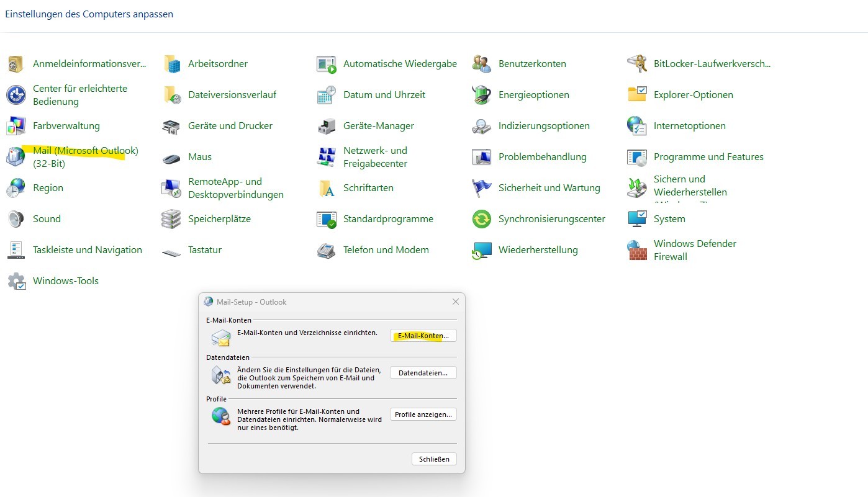Open Sicherheit und Wartung

click(550, 187)
